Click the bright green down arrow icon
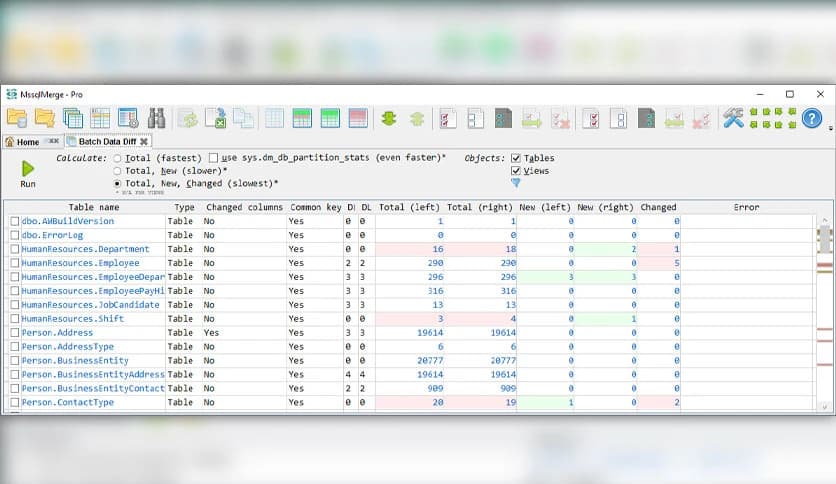Image resolution: width=836 pixels, height=484 pixels. [x=389, y=118]
